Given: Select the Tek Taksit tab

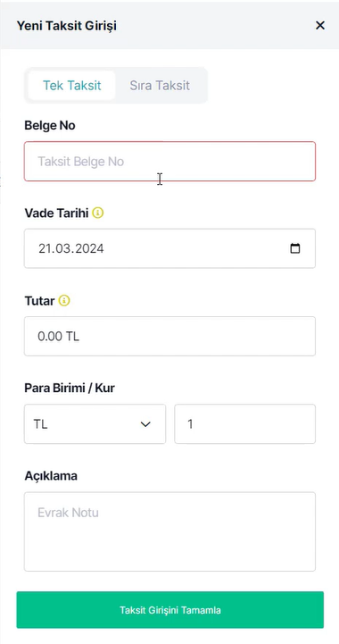Looking at the screenshot, I should tap(72, 86).
